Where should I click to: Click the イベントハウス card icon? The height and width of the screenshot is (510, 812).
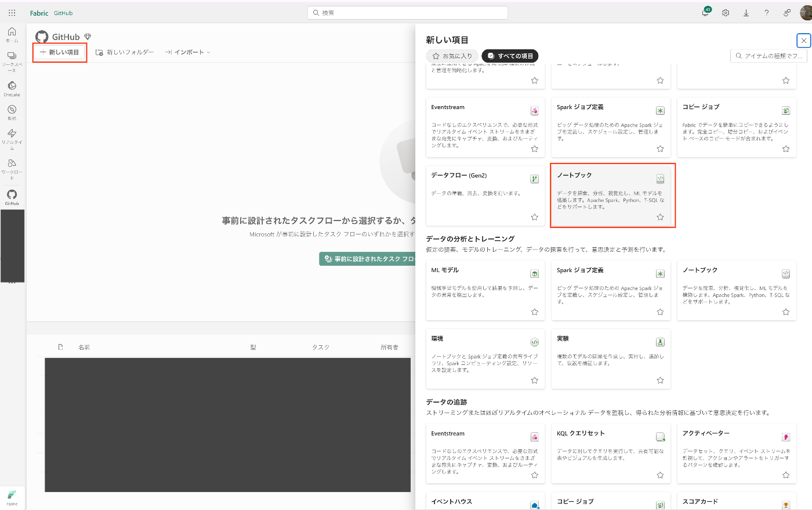click(535, 505)
